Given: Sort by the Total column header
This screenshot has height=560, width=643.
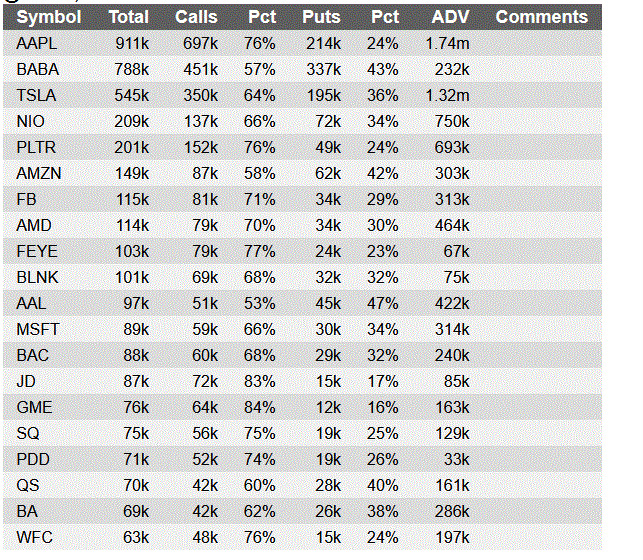Looking at the screenshot, I should 128,17.
